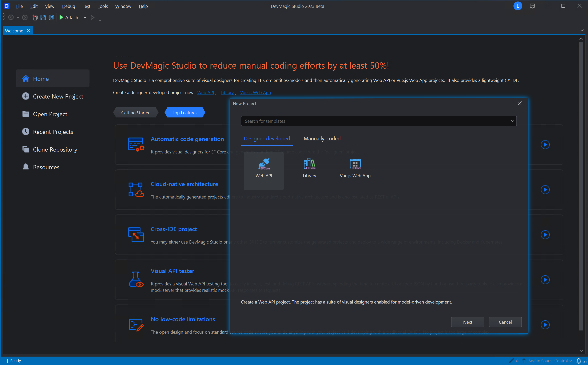Image resolution: width=588 pixels, height=365 pixels.
Task: Save the current file using the Save icon
Action: click(43, 17)
